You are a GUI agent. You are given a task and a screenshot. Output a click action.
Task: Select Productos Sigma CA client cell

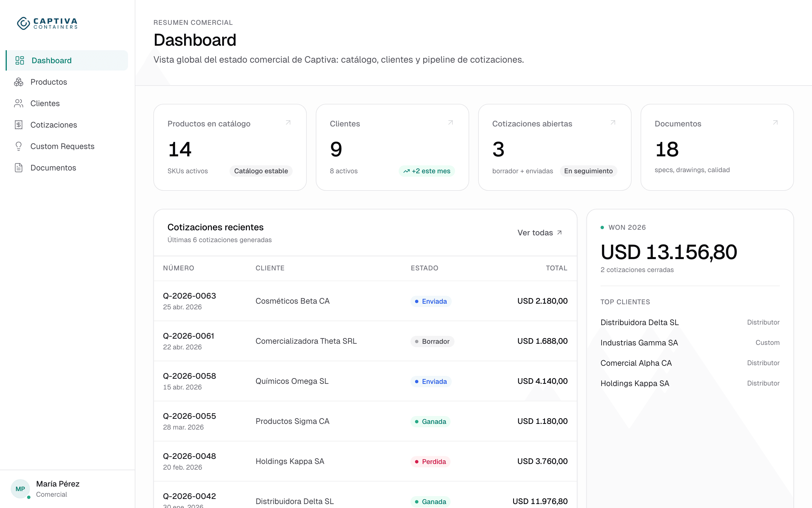tap(293, 421)
